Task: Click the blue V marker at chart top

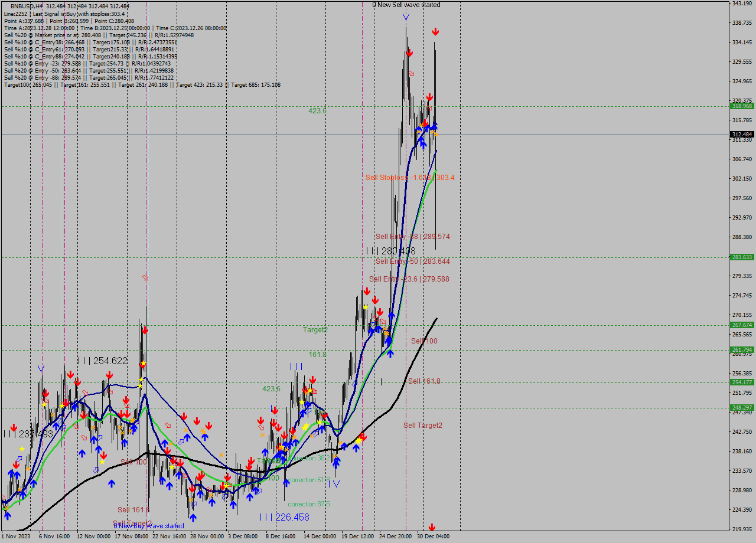Action: (406, 17)
